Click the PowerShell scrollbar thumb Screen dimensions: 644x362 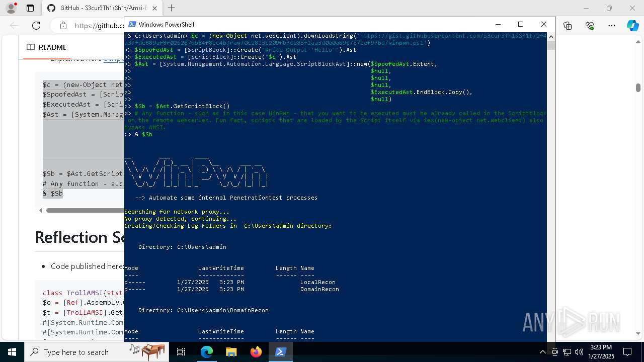(551, 46)
